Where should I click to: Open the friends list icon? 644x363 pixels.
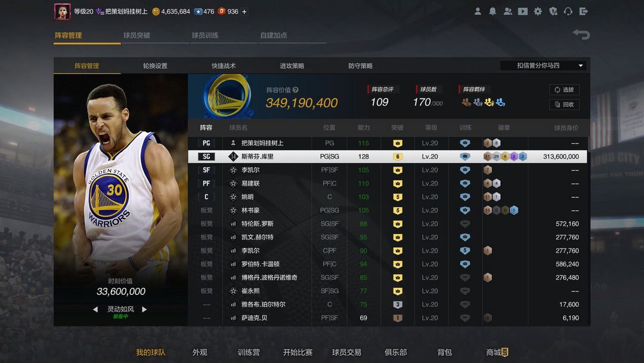tap(507, 11)
